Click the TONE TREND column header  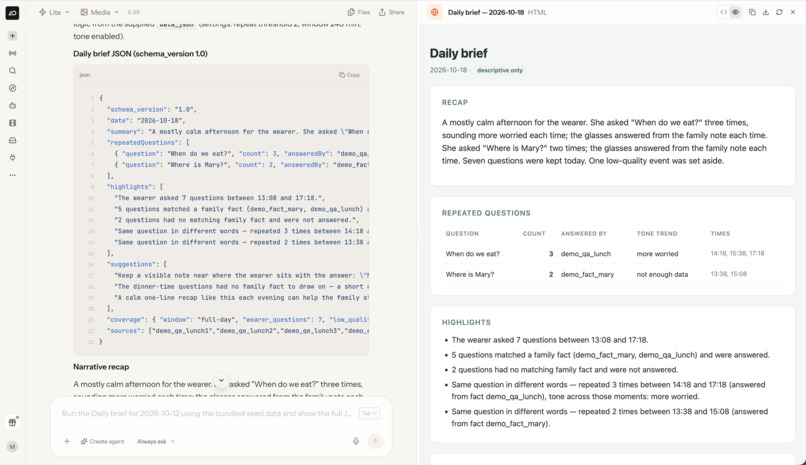(x=657, y=234)
